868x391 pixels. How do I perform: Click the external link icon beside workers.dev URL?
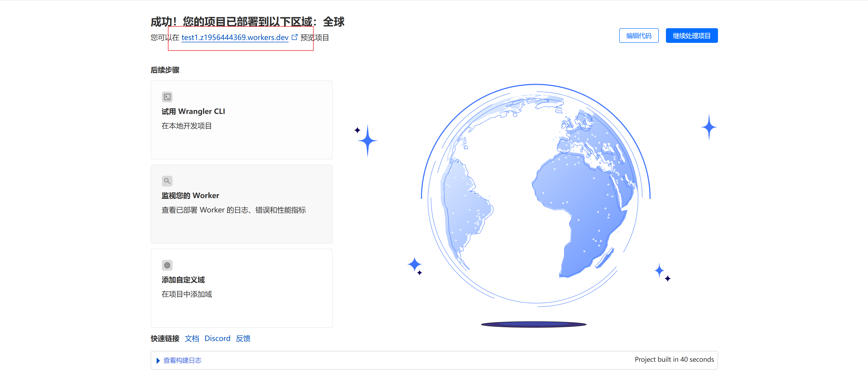(294, 37)
